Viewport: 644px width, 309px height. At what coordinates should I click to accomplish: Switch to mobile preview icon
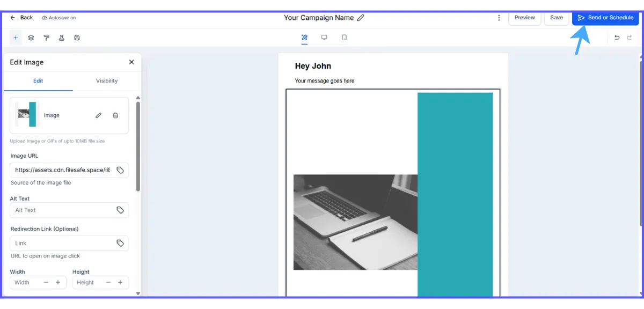344,38
